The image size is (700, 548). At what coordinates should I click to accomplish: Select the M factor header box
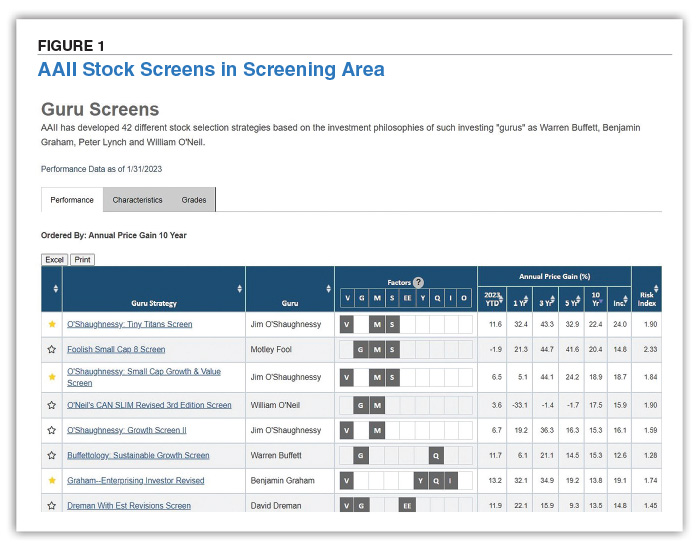point(377,298)
